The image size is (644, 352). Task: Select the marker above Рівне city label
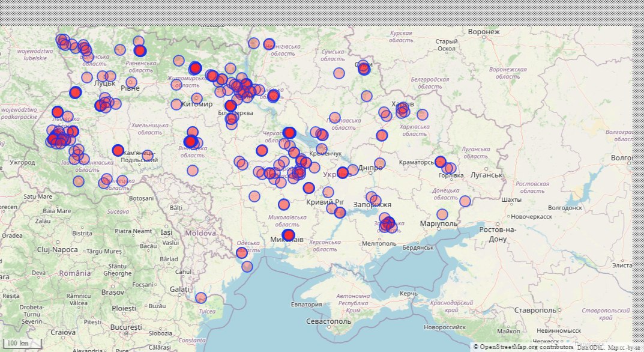click(x=131, y=82)
